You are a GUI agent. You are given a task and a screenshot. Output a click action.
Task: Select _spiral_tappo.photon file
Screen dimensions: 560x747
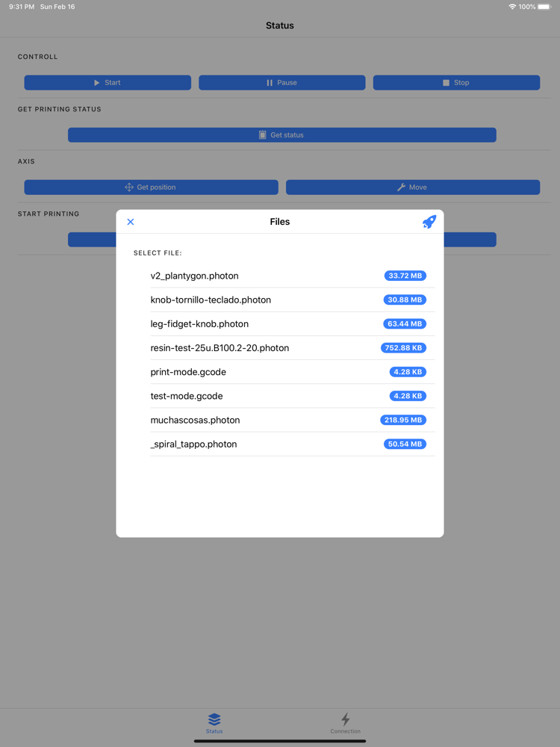click(x=293, y=444)
